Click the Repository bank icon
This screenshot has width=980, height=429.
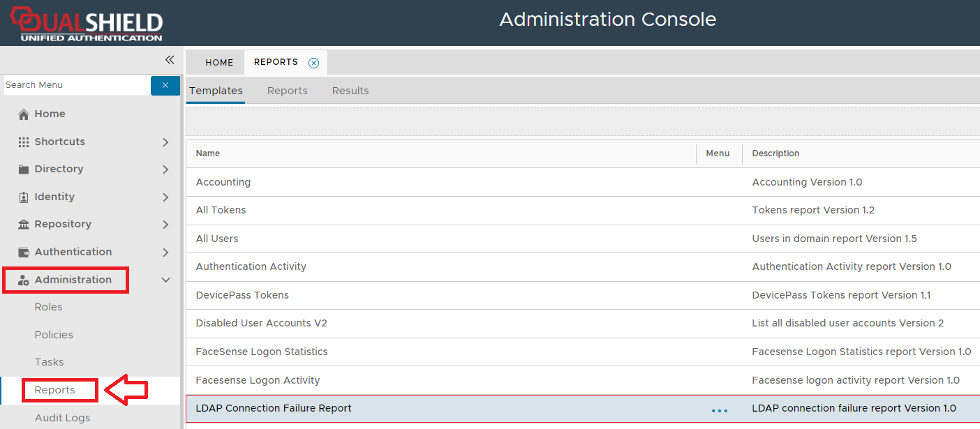(x=24, y=225)
